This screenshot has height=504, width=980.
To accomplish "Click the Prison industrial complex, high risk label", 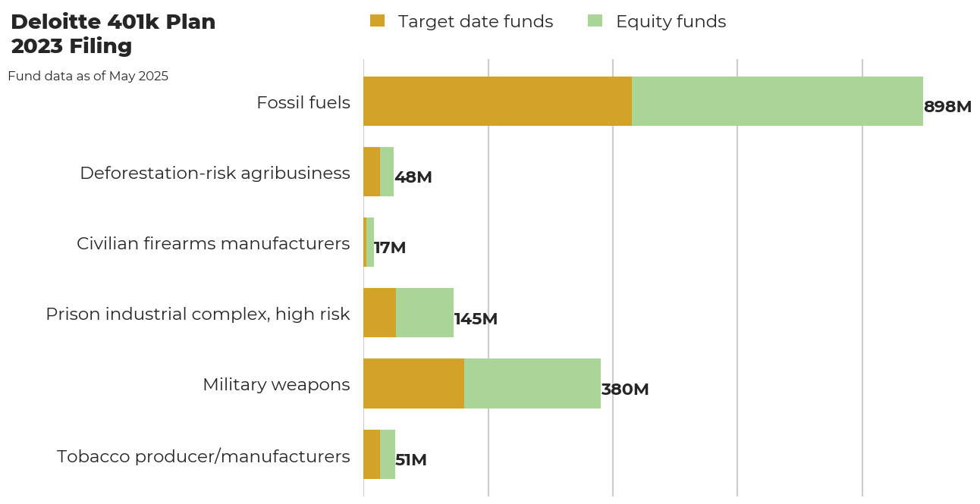I will [198, 314].
